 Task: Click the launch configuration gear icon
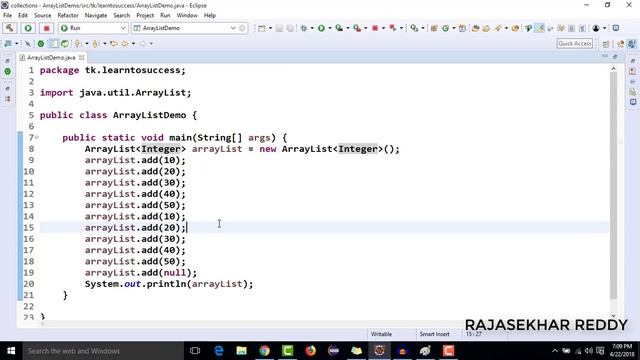click(x=242, y=28)
